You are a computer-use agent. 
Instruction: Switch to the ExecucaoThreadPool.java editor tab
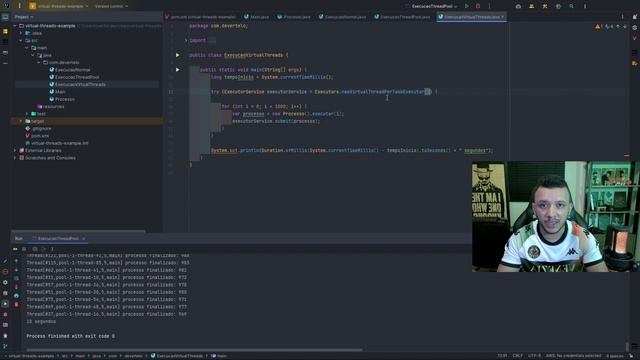click(x=402, y=17)
